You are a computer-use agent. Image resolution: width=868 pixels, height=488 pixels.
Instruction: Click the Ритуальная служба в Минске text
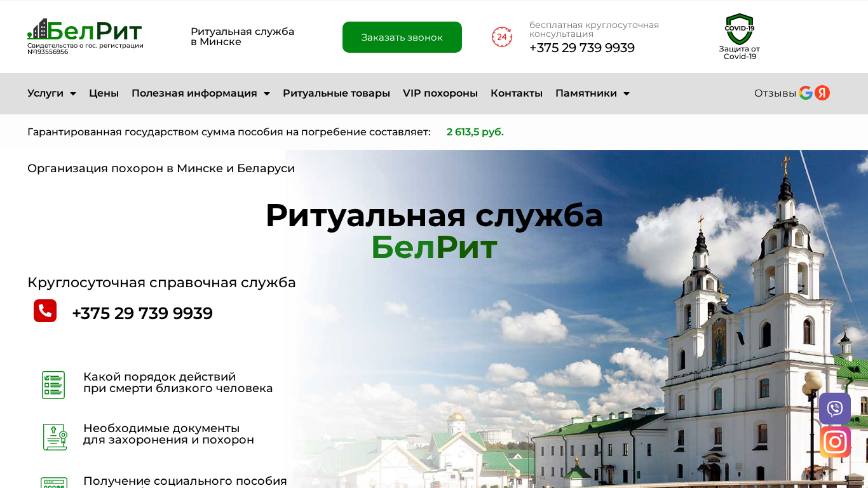click(243, 37)
